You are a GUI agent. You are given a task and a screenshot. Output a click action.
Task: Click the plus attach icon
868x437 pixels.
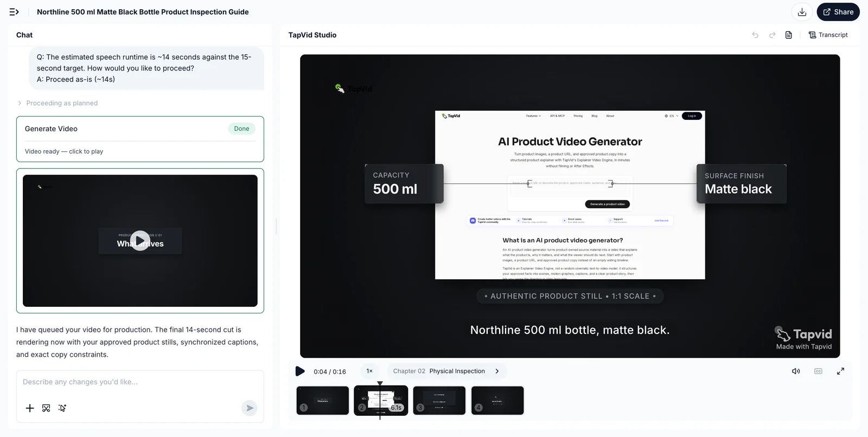point(30,408)
